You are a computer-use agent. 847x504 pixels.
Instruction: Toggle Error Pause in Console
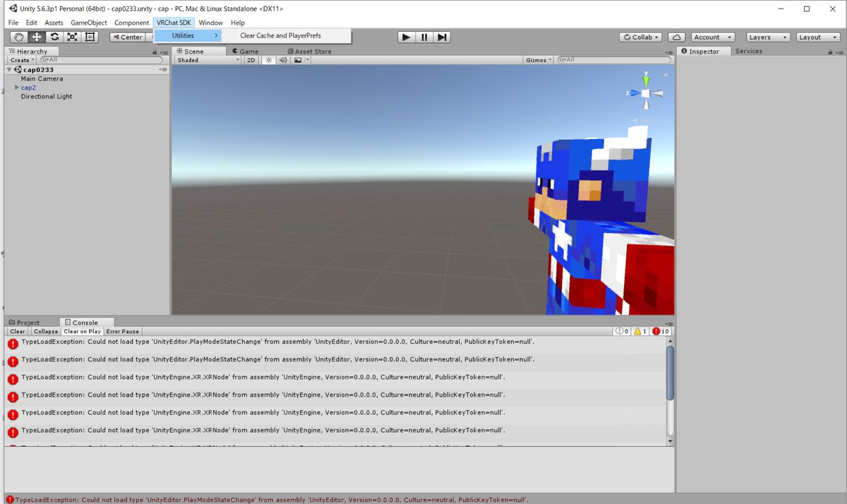[123, 331]
